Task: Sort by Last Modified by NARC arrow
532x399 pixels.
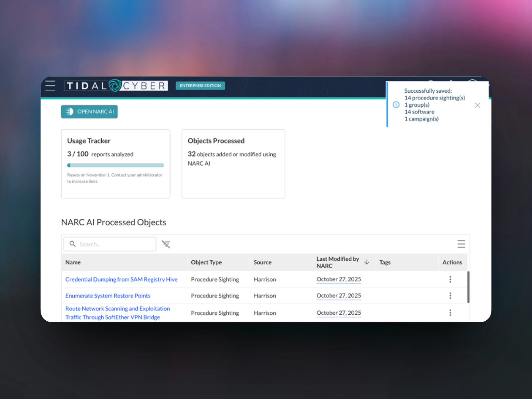Action: coord(367,262)
